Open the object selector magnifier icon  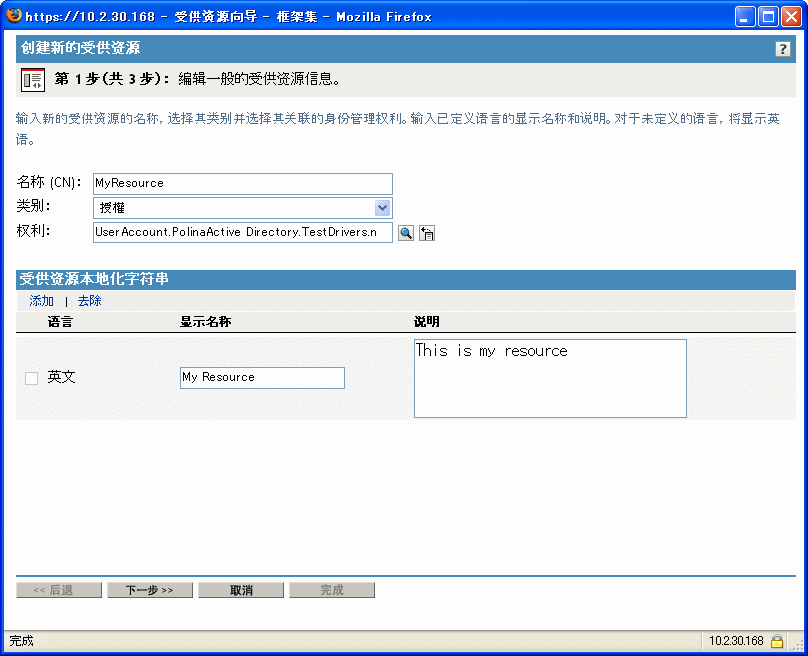click(405, 232)
